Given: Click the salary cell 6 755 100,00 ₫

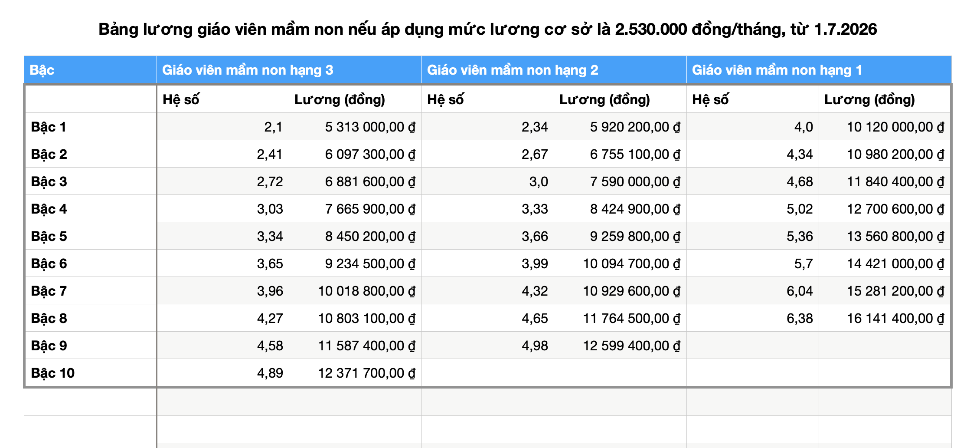Looking at the screenshot, I should coord(620,154).
